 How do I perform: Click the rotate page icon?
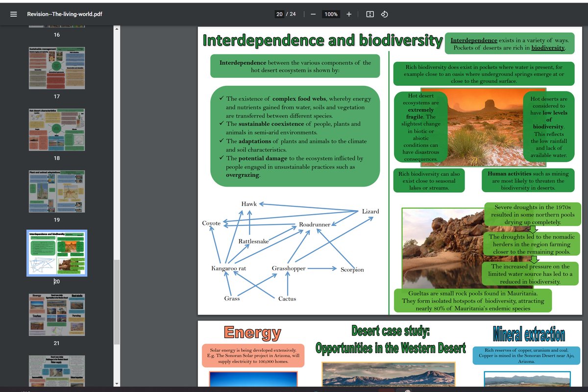(x=385, y=14)
